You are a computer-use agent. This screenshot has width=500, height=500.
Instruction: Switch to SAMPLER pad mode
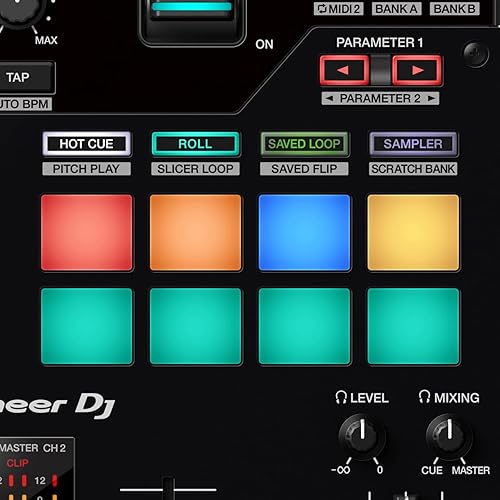pyautogui.click(x=413, y=144)
